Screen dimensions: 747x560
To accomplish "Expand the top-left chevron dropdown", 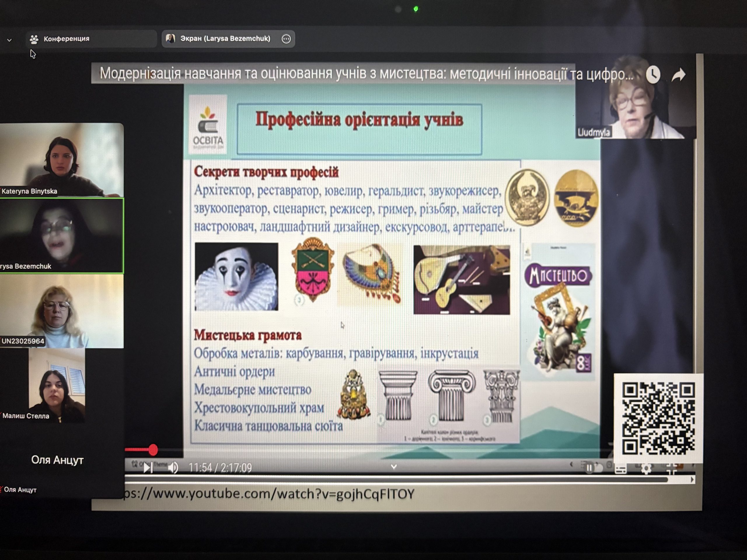I will click(x=9, y=40).
